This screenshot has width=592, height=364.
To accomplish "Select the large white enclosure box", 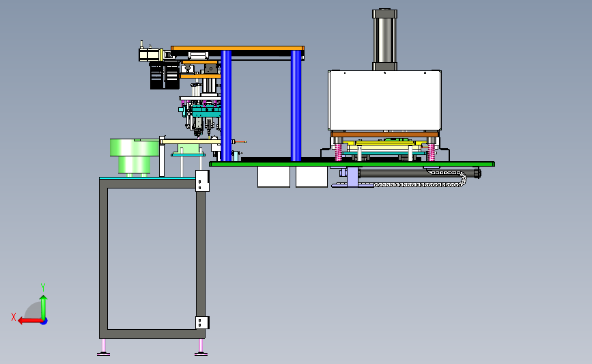I will coord(384,100).
